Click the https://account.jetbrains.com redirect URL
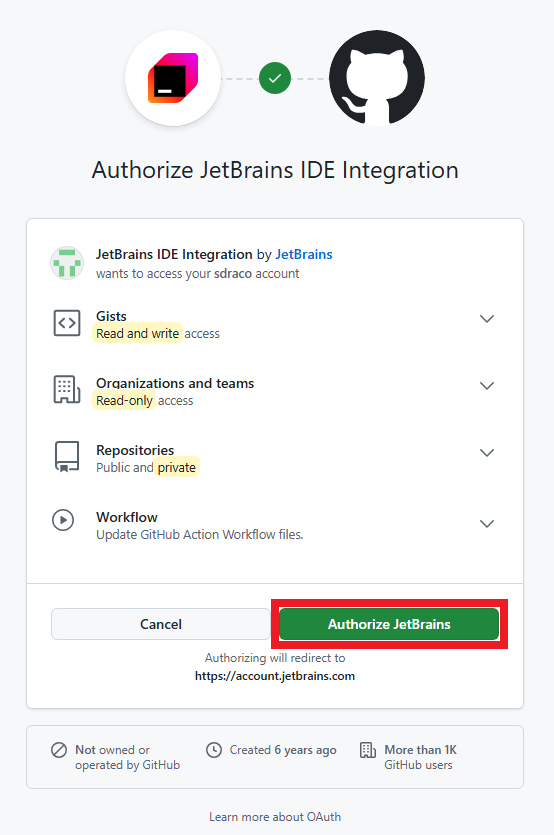This screenshot has height=835, width=554. [275, 676]
